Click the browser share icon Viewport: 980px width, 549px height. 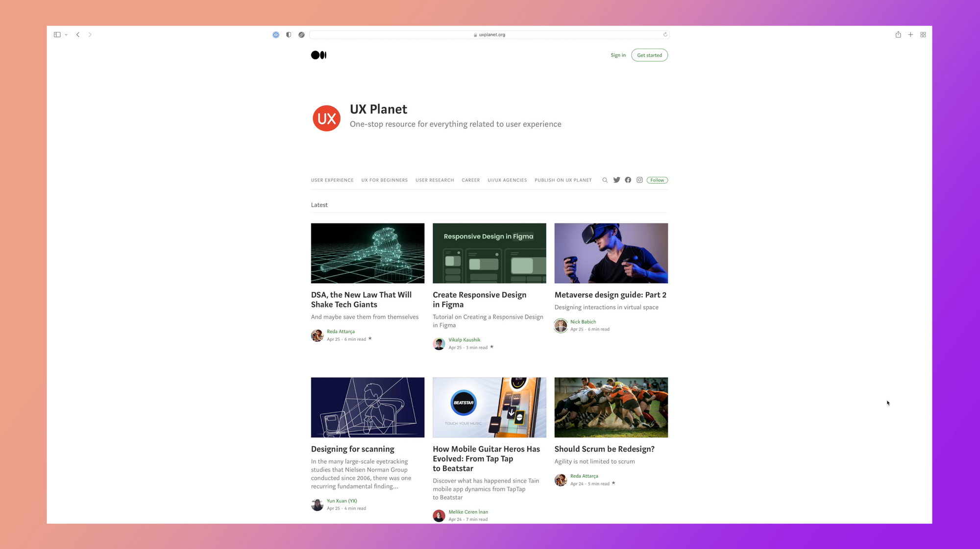click(899, 34)
